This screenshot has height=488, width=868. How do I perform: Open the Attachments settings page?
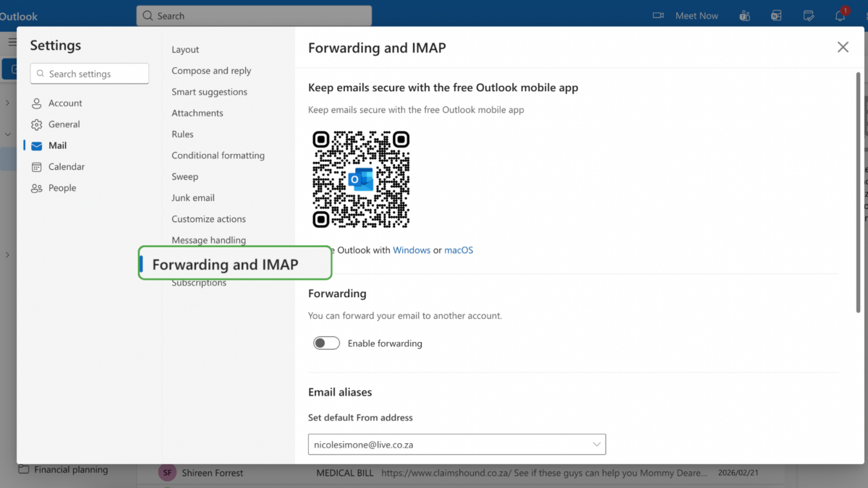point(197,113)
